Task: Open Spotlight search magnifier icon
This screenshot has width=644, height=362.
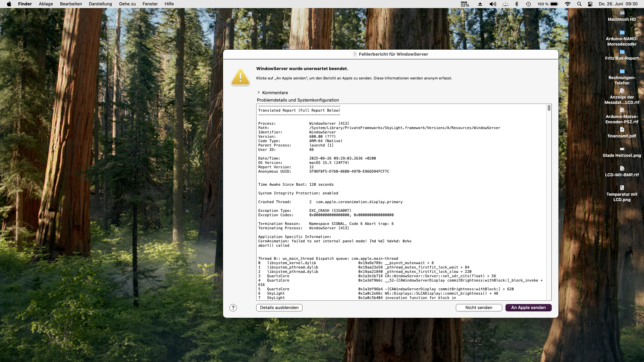Action: click(x=579, y=4)
